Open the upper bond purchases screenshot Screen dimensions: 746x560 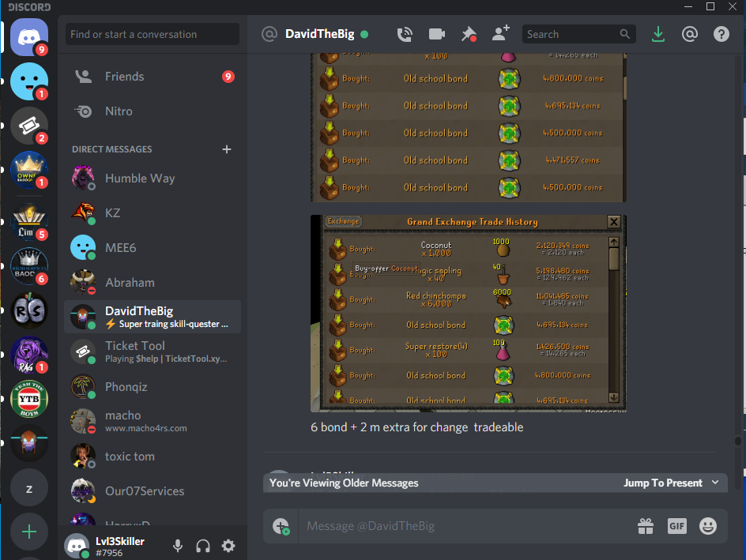(x=469, y=128)
